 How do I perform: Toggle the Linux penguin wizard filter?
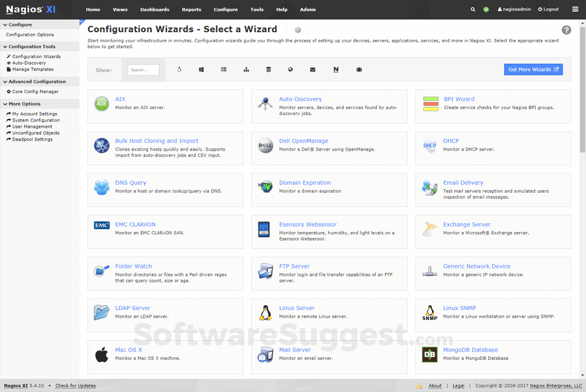pyautogui.click(x=179, y=69)
